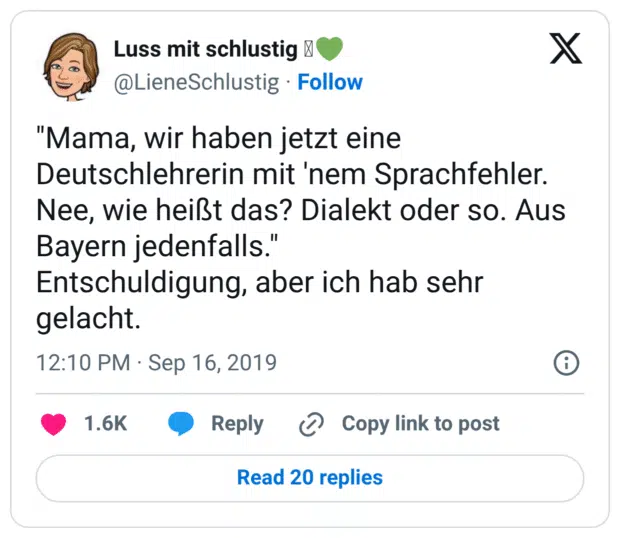The width and height of the screenshot is (620, 538).
Task: Open the info circle icon
Action: (x=566, y=362)
